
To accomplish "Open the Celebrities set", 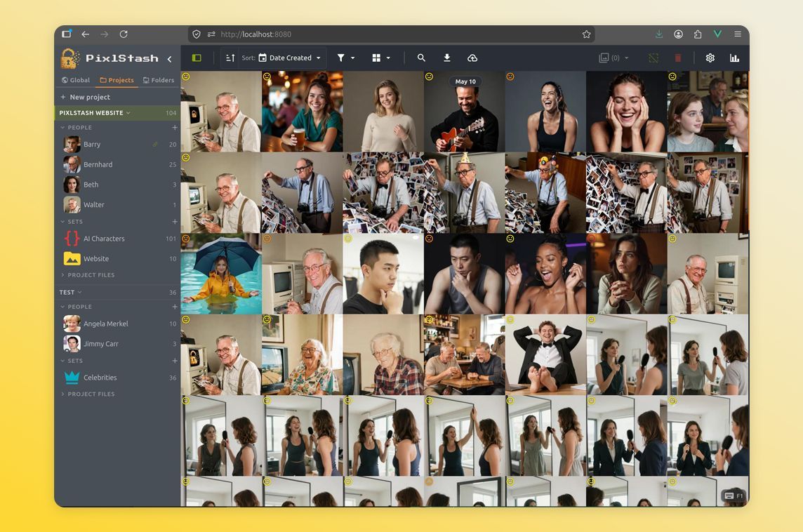I will point(117,378).
